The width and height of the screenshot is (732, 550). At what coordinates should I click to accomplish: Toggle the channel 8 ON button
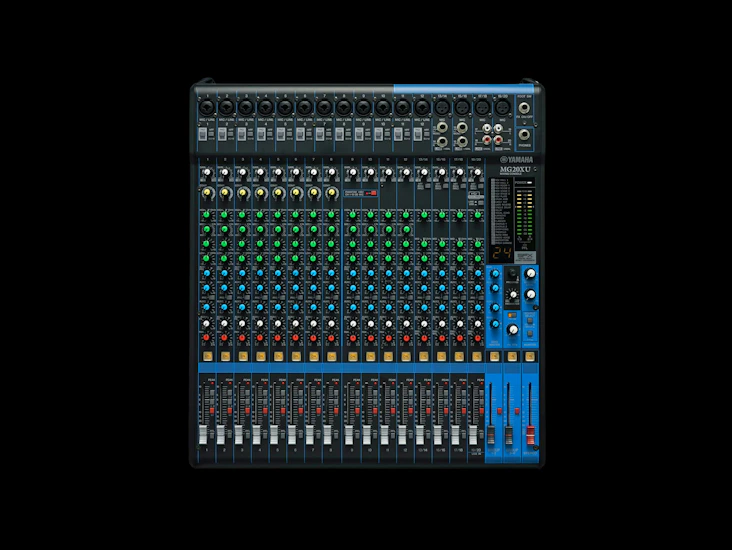point(331,356)
